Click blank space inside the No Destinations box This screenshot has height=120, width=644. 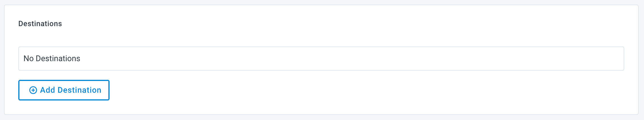(x=400, y=59)
